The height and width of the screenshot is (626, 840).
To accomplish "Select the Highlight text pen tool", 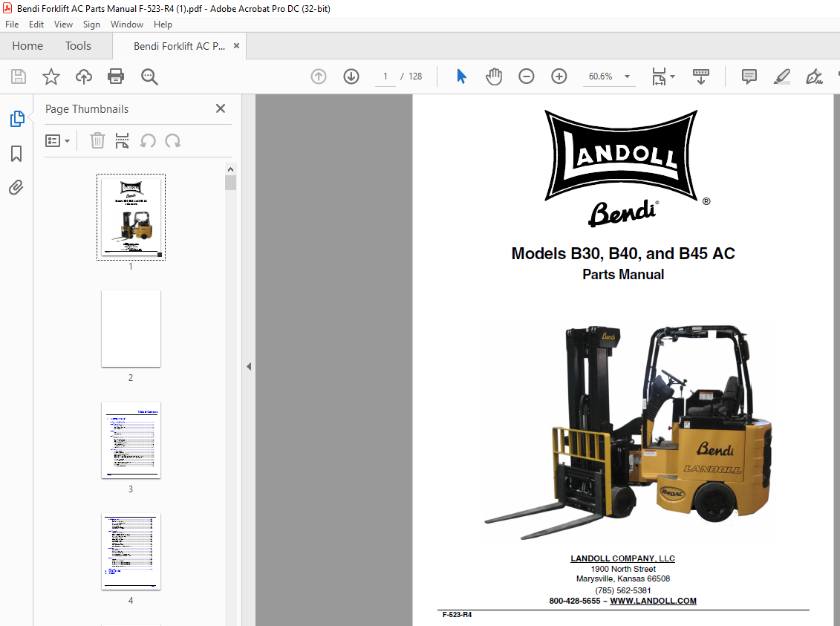I will tap(781, 76).
